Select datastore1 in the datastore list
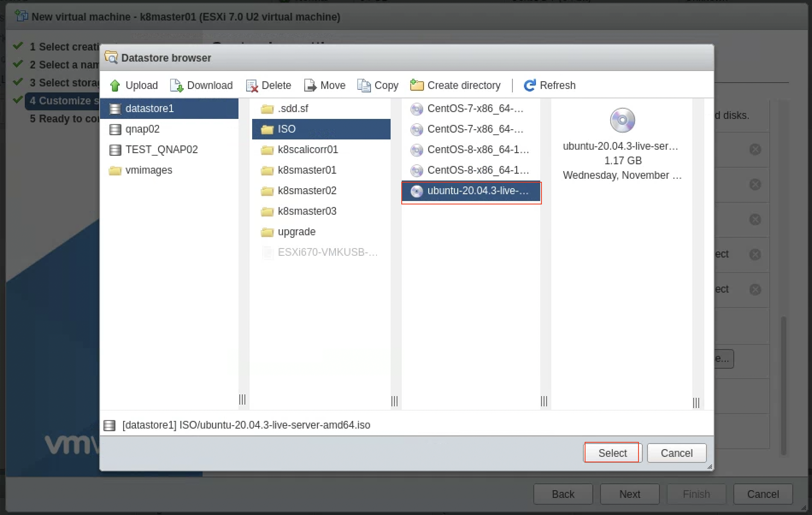This screenshot has height=515, width=812. coord(169,109)
